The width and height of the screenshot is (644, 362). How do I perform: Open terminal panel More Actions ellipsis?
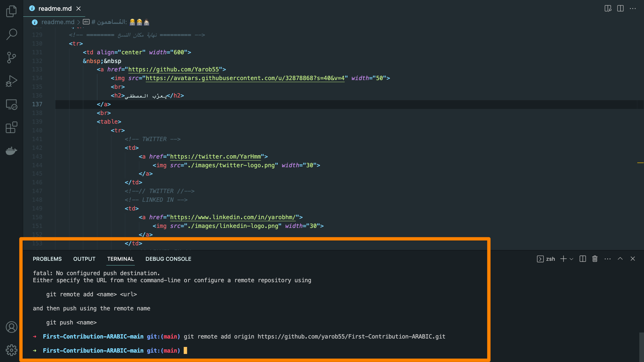607,259
